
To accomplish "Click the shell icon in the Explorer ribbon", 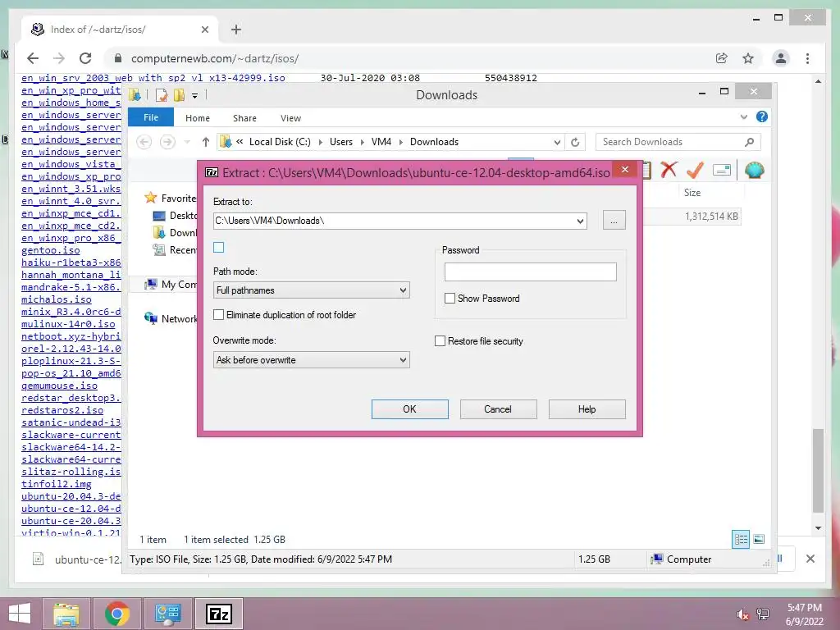I will 755,170.
